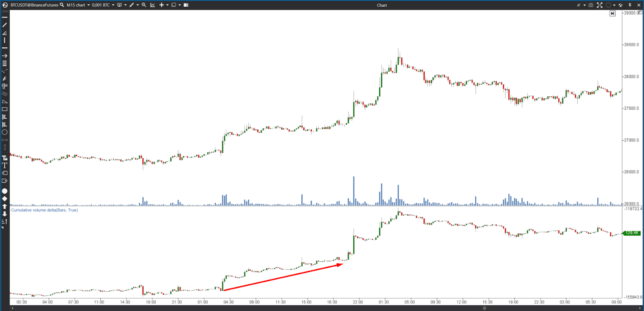Image resolution: width=644 pixels, height=311 pixels.
Task: Select the left-pointing tag label tool
Action: click(x=5, y=173)
